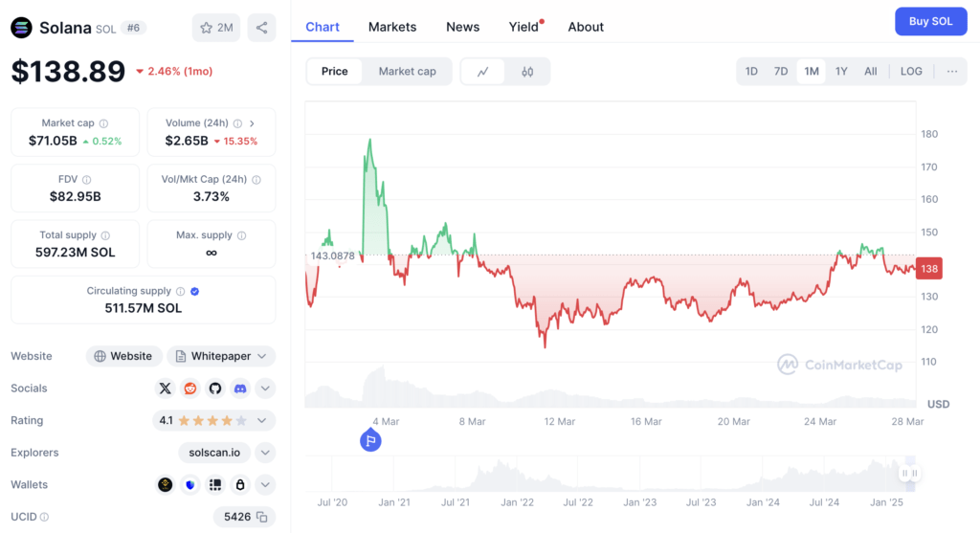Click the first yellow-black wallet icon

point(165,485)
